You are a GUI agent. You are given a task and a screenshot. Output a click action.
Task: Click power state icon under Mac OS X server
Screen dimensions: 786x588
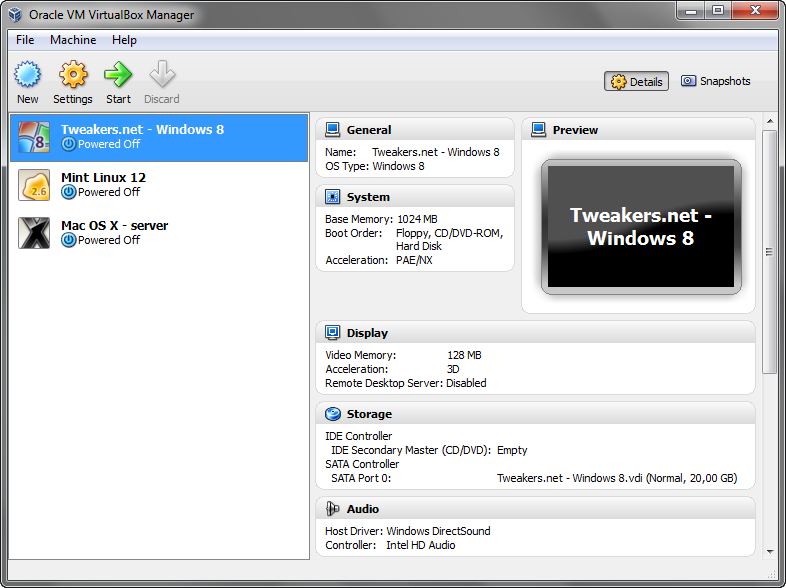[x=69, y=240]
